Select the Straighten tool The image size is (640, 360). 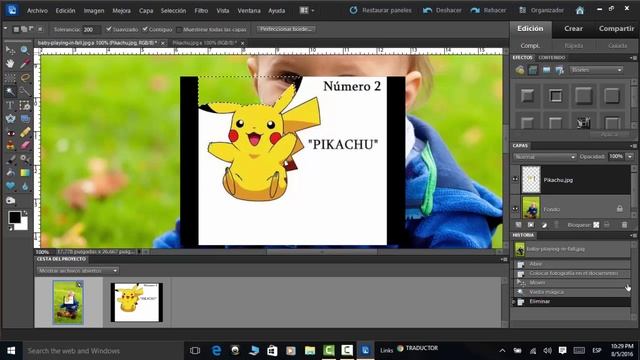(x=25, y=118)
